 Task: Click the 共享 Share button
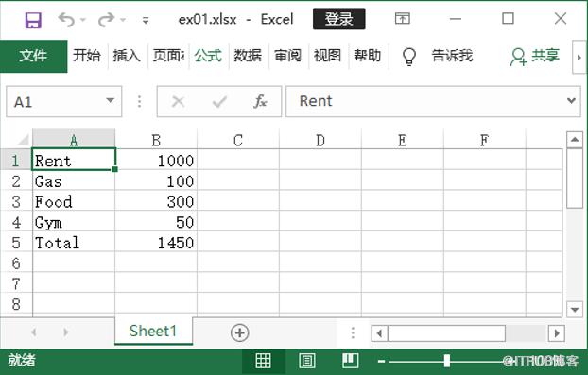coord(535,56)
